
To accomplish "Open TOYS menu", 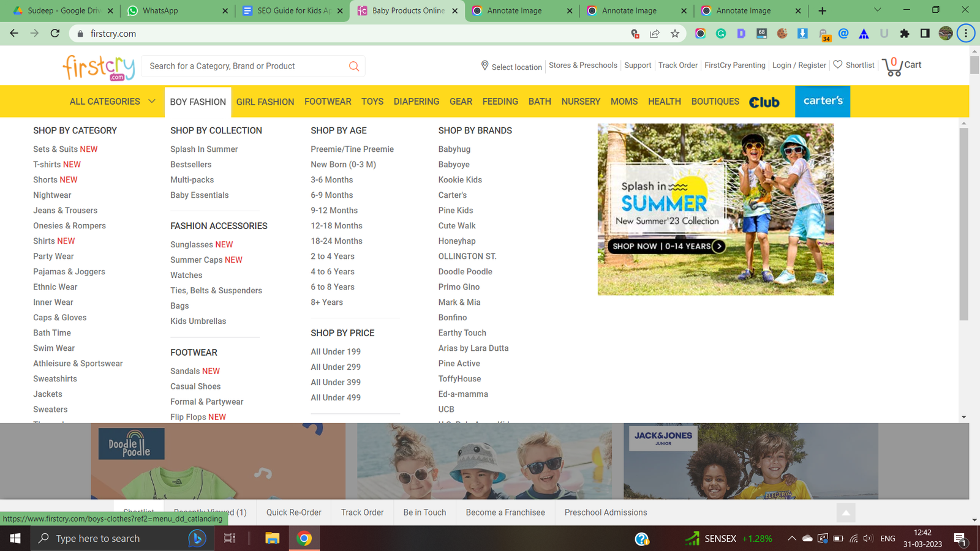I will (372, 102).
